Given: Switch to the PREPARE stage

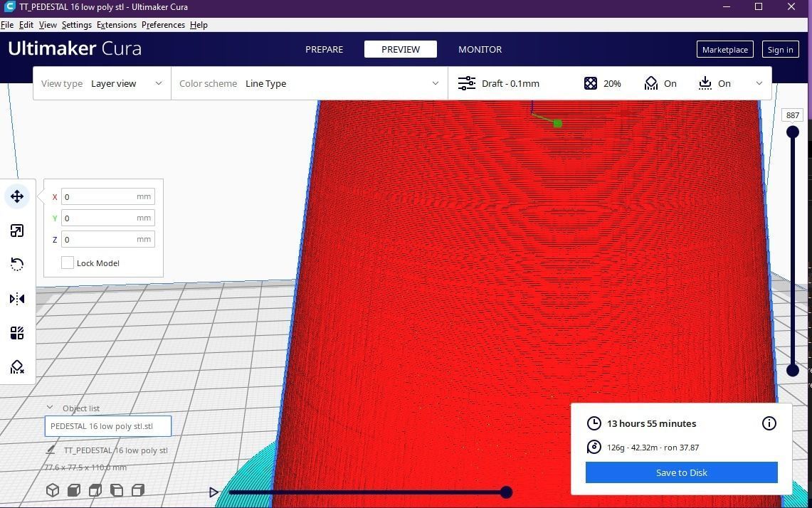Looking at the screenshot, I should [325, 49].
